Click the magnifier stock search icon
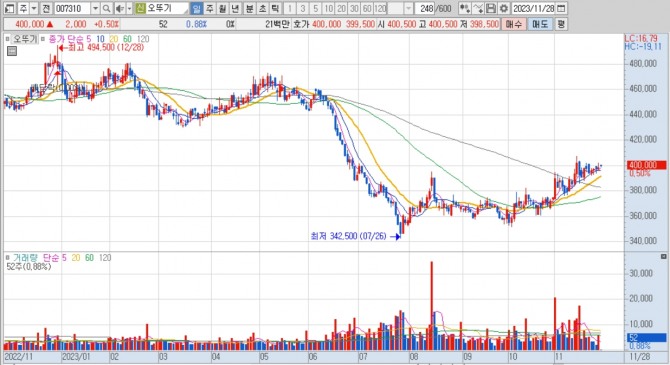This screenshot has height=365, width=670. click(x=107, y=8)
